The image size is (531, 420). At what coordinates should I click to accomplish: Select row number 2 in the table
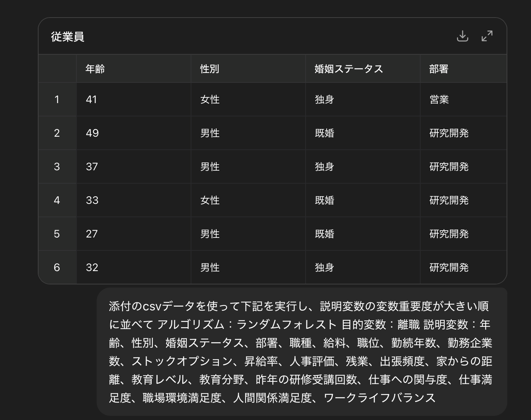click(57, 133)
